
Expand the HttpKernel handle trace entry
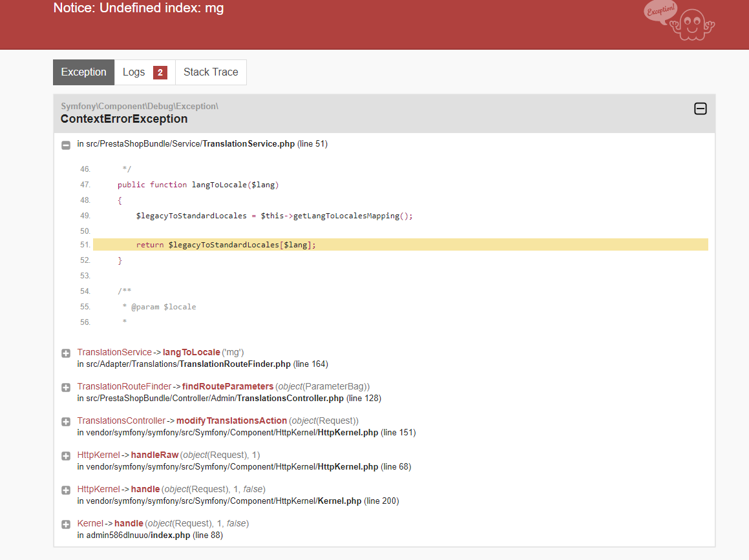click(66, 490)
